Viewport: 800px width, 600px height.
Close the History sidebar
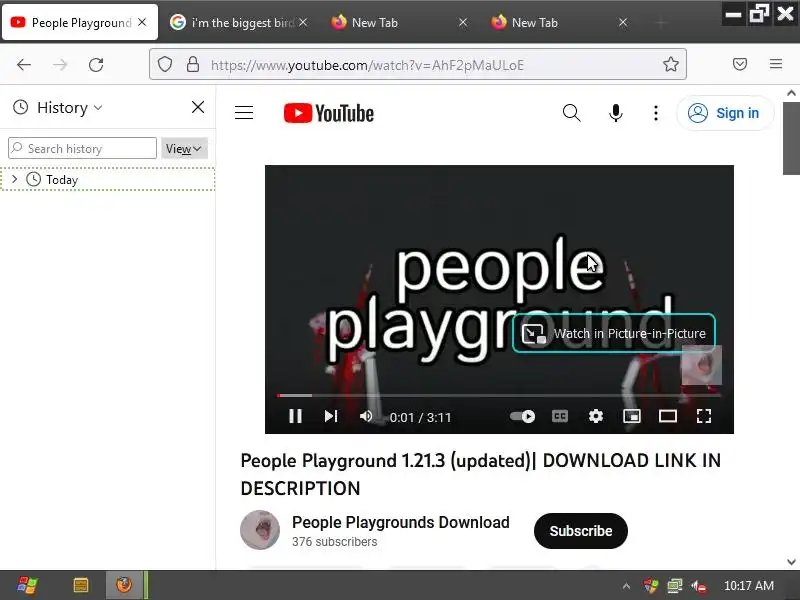[x=198, y=107]
